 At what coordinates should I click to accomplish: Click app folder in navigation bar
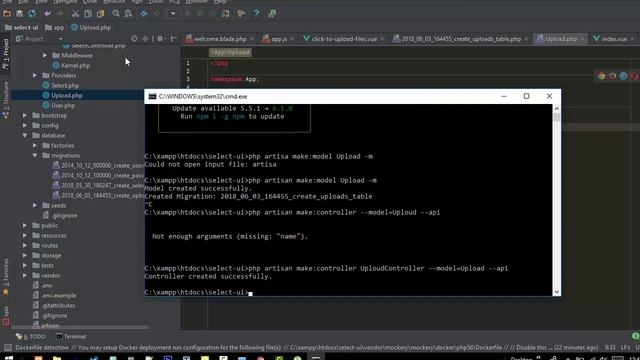55,27
